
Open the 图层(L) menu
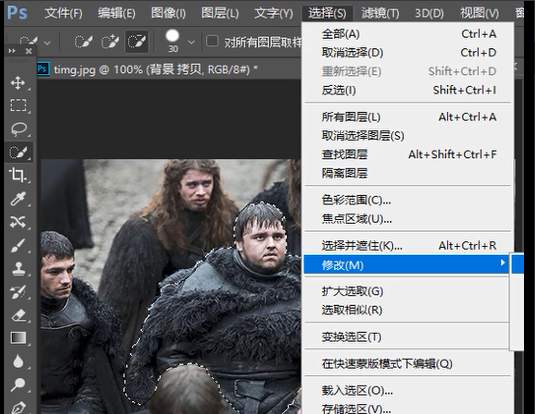coord(220,13)
